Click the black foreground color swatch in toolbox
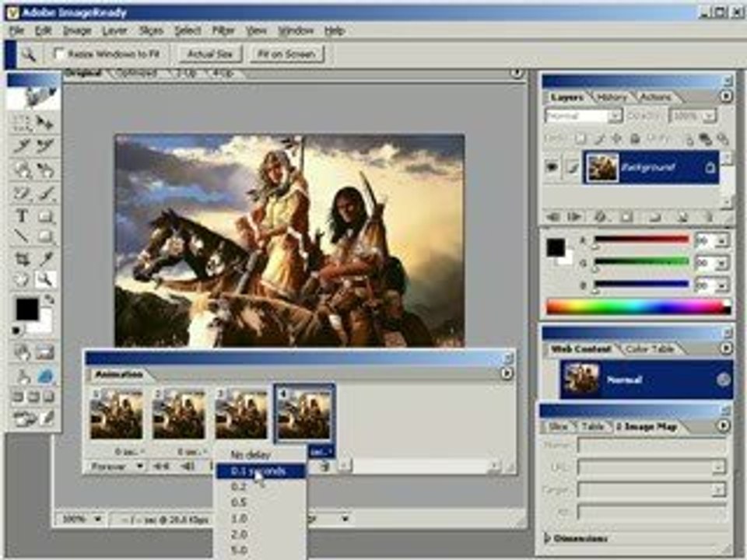 pyautogui.click(x=27, y=310)
